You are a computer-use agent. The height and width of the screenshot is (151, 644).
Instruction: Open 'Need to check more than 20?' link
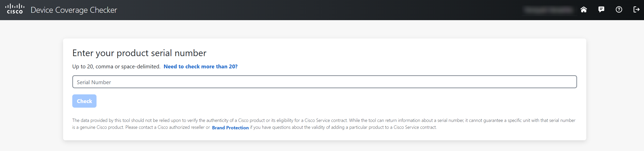pyautogui.click(x=200, y=67)
